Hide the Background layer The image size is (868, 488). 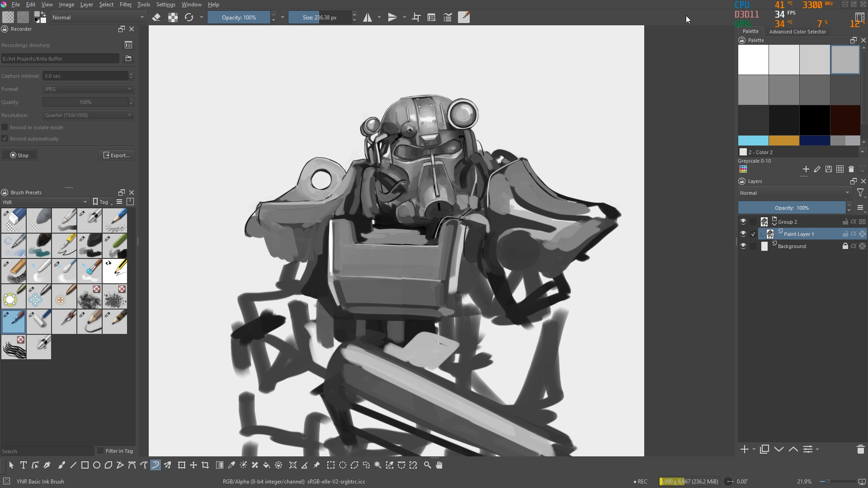[743, 246]
